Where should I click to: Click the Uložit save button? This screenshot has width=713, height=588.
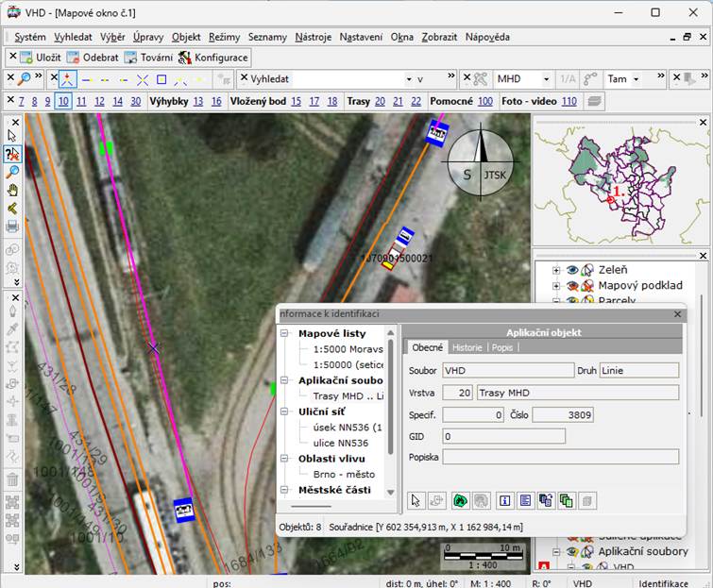pyautogui.click(x=36, y=58)
